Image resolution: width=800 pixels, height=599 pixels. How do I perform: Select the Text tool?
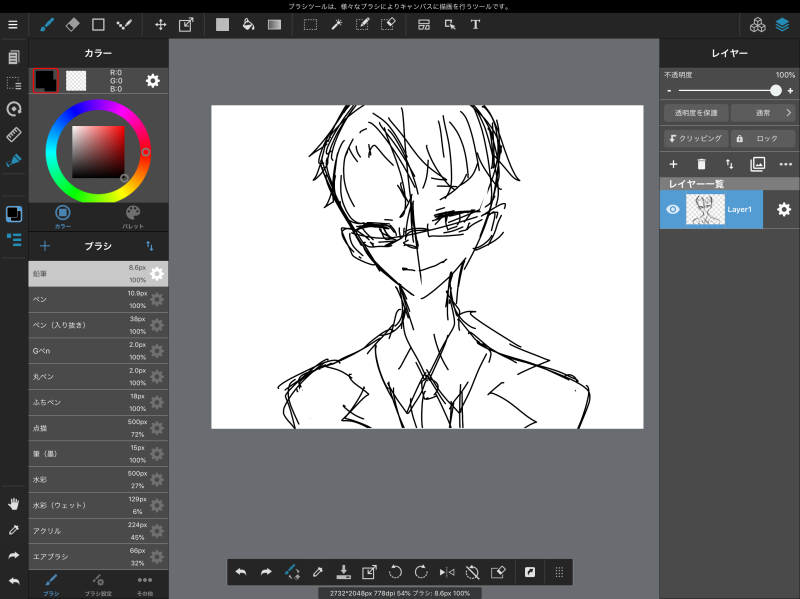click(x=476, y=24)
